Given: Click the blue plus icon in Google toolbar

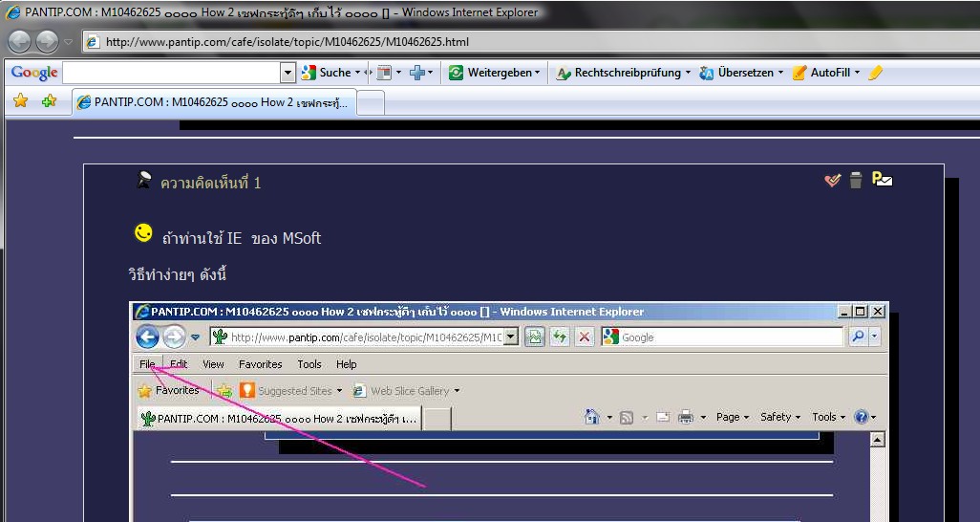Looking at the screenshot, I should pos(417,73).
